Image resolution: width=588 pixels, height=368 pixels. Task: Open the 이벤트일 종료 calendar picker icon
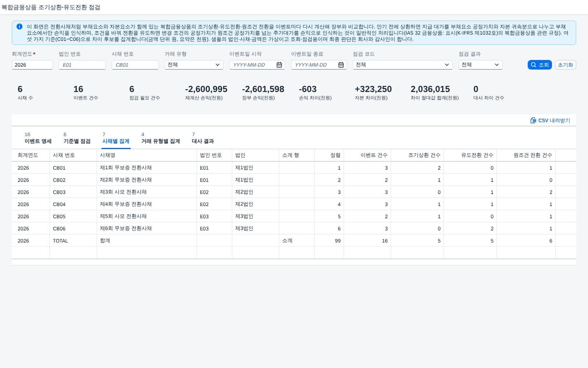341,65
